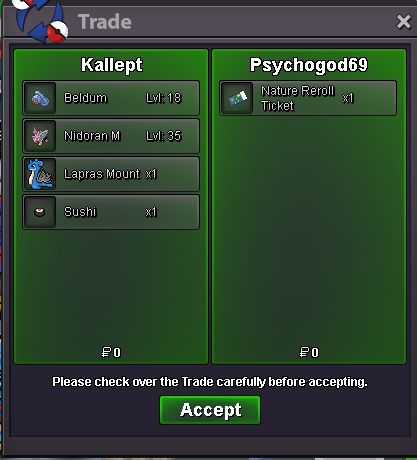Screen dimensions: 417x460
Task: Click the trade warning message text
Action: (210, 382)
